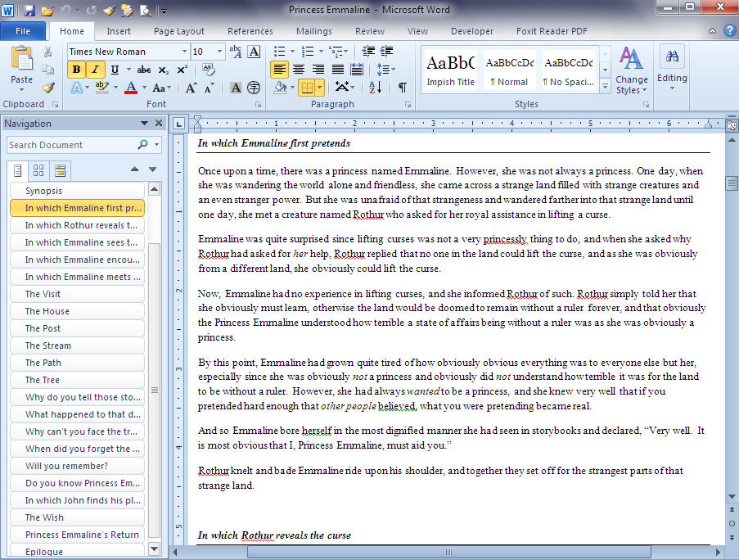This screenshot has height=560, width=739.
Task: Click the Open folder icon in Quick Access toolbar
Action: click(47, 10)
